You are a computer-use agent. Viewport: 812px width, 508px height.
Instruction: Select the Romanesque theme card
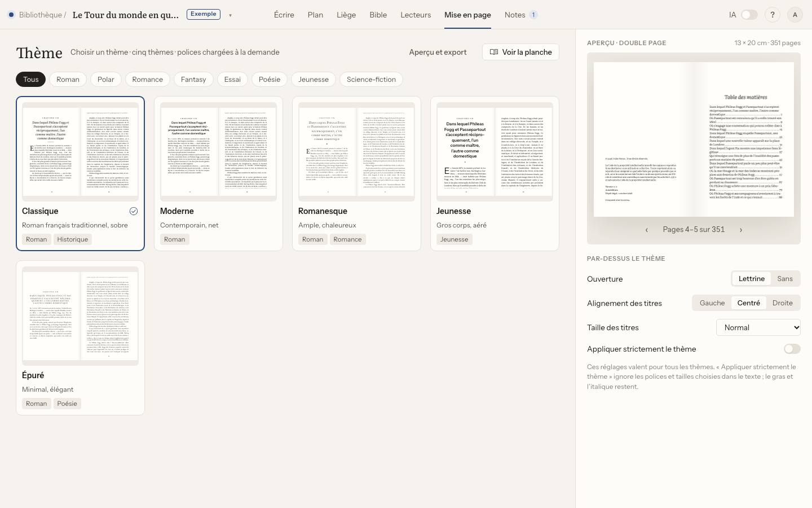coord(356,173)
